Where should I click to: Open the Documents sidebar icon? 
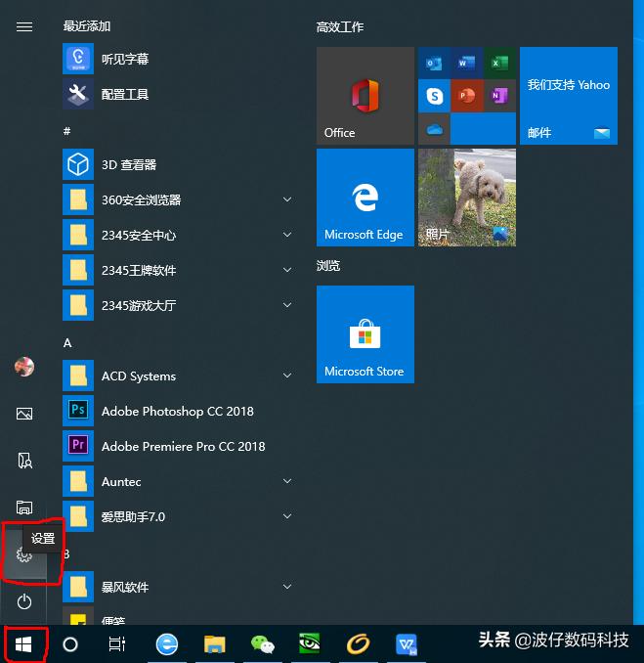coord(24,461)
